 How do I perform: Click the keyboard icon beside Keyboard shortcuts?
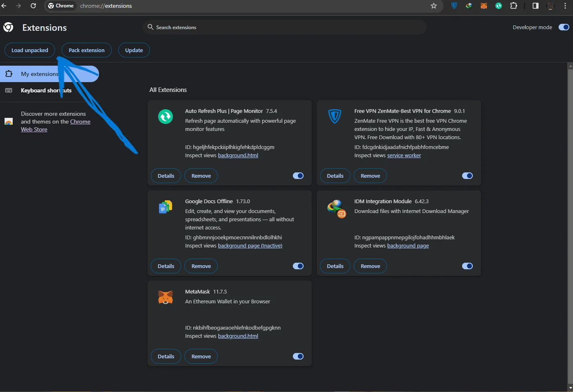click(9, 90)
